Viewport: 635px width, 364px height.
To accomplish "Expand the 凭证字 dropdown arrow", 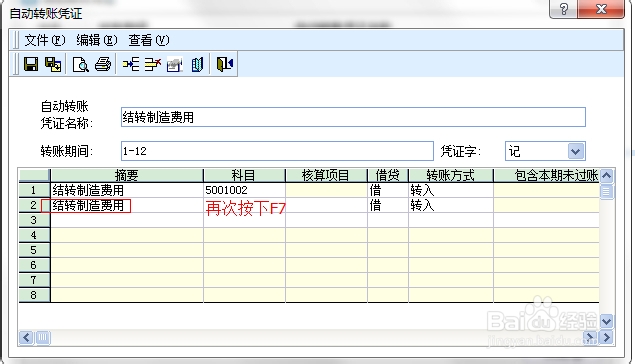I will pyautogui.click(x=576, y=151).
